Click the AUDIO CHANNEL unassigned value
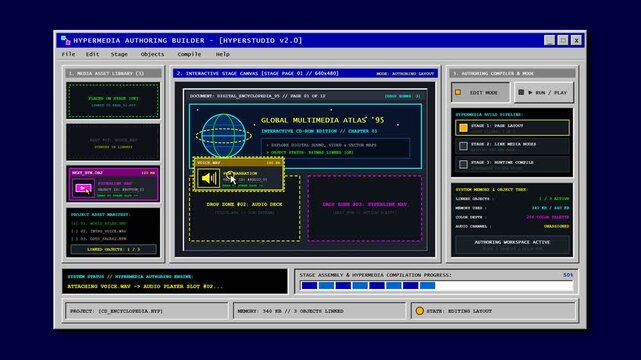Screen dimensions: 641x360 (556, 226)
